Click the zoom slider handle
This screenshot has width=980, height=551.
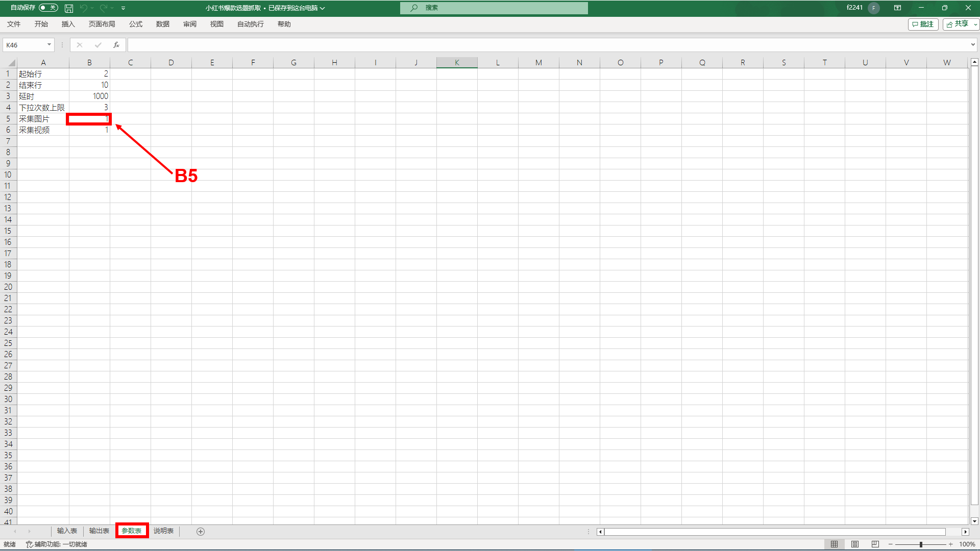click(921, 544)
